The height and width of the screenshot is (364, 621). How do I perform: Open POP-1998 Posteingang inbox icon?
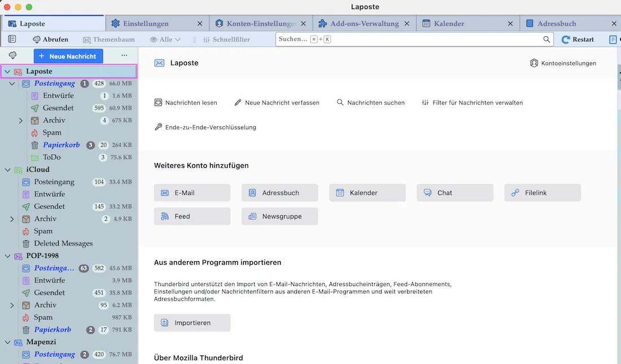click(x=26, y=268)
